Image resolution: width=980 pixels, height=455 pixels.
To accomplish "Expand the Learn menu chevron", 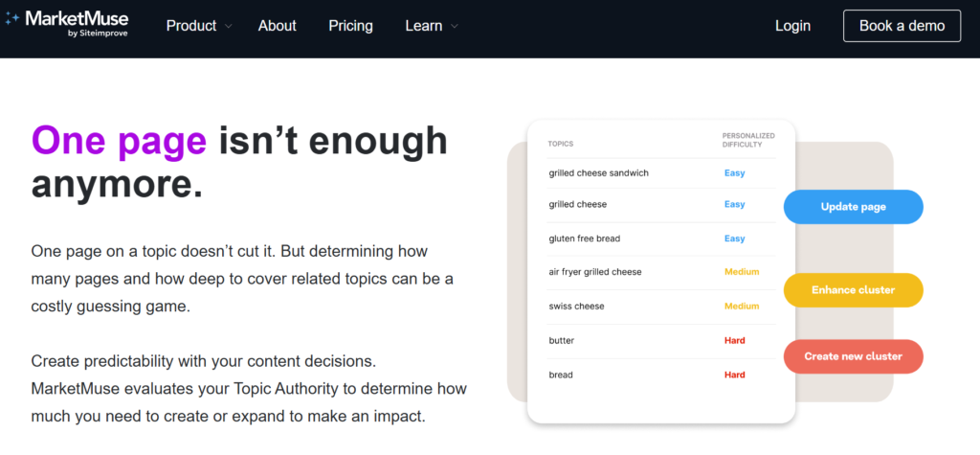I will click(455, 26).
